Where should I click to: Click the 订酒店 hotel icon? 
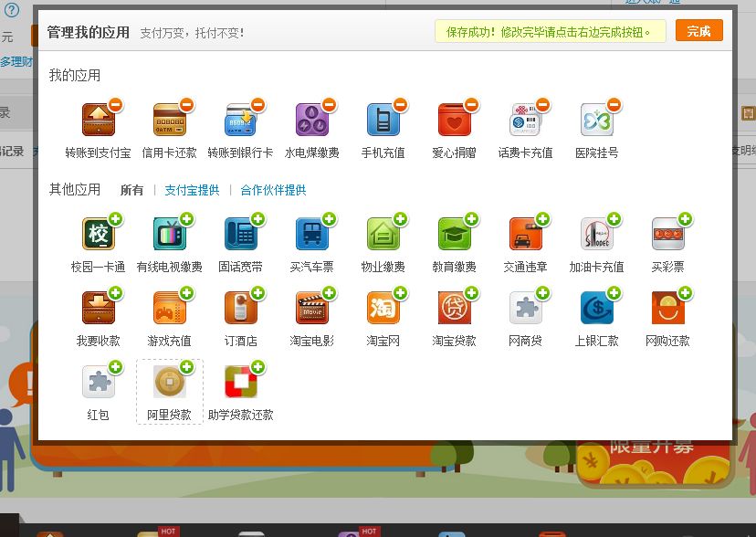(x=241, y=308)
